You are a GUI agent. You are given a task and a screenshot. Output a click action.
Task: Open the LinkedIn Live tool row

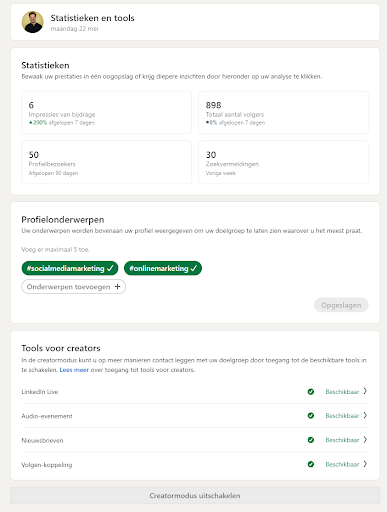(x=195, y=392)
